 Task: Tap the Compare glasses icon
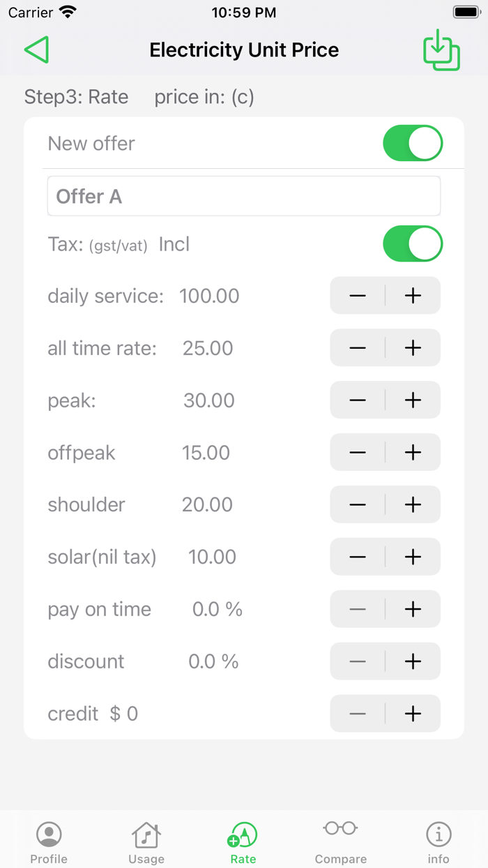pos(340,828)
